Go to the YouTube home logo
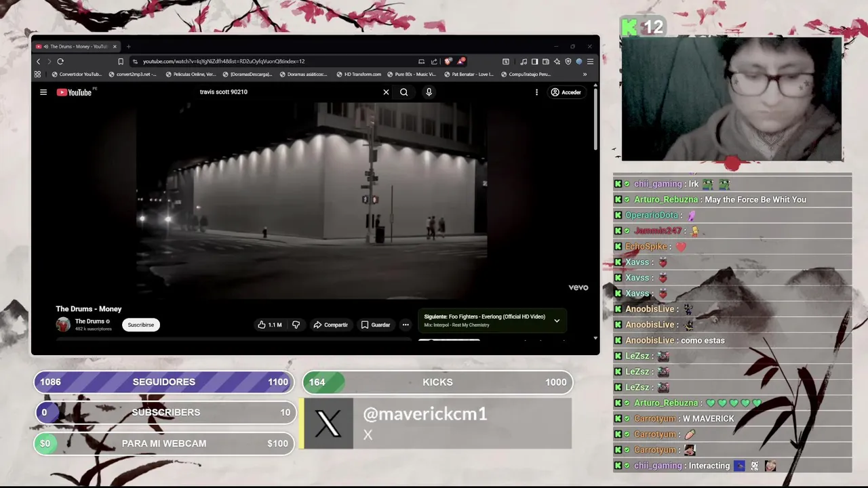Image resolution: width=868 pixels, height=488 pixels. [74, 92]
